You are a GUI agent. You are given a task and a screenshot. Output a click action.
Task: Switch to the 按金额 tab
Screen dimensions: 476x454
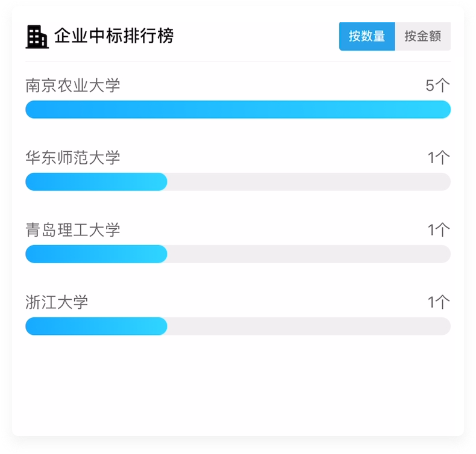tap(422, 36)
